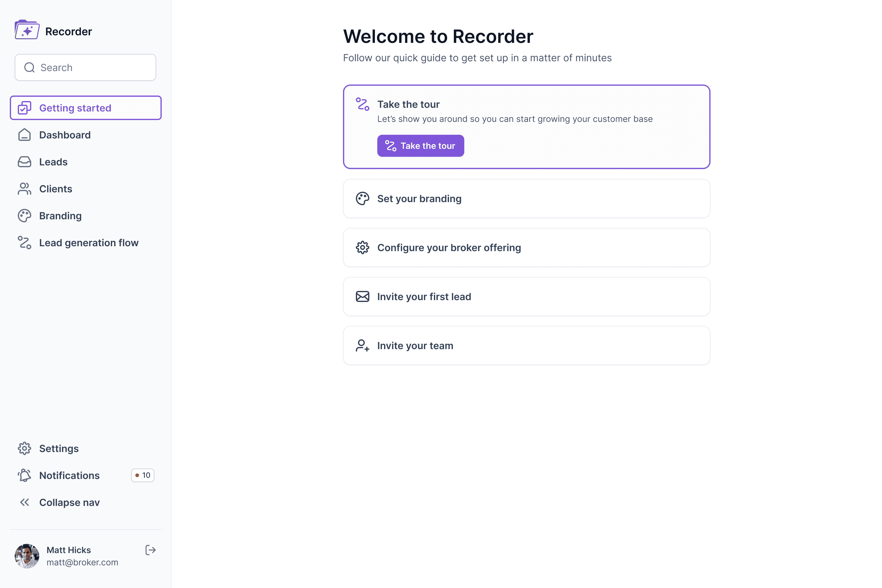Select the Dashboard home icon
Viewport: 882px width, 588px height.
(24, 135)
